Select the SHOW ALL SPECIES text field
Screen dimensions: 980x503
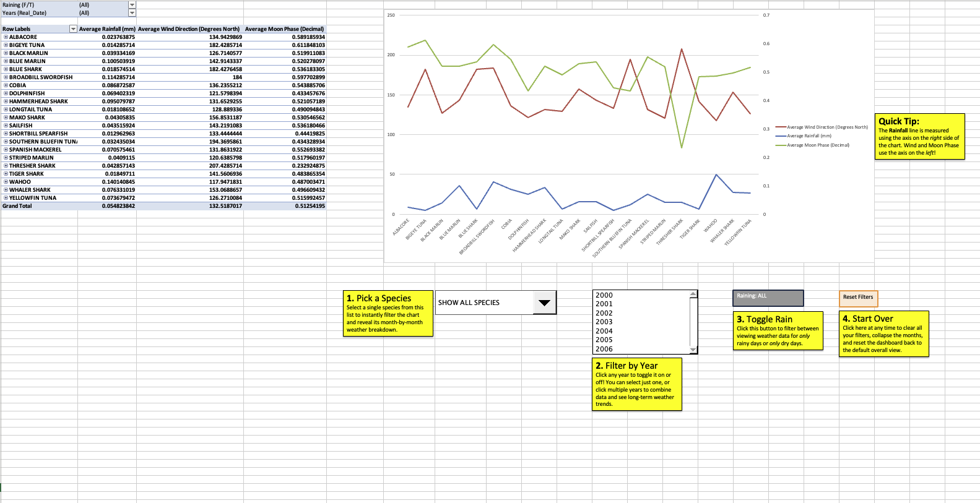(x=484, y=303)
